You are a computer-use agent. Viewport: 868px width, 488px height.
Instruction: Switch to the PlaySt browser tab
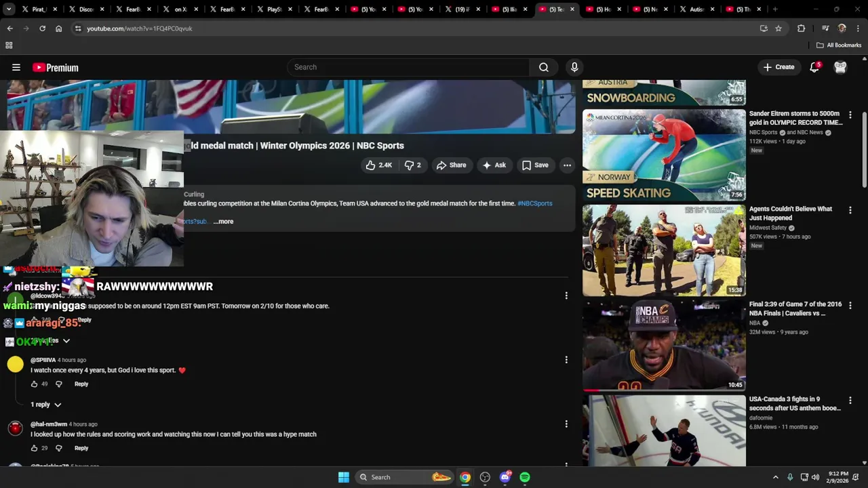coord(273,9)
